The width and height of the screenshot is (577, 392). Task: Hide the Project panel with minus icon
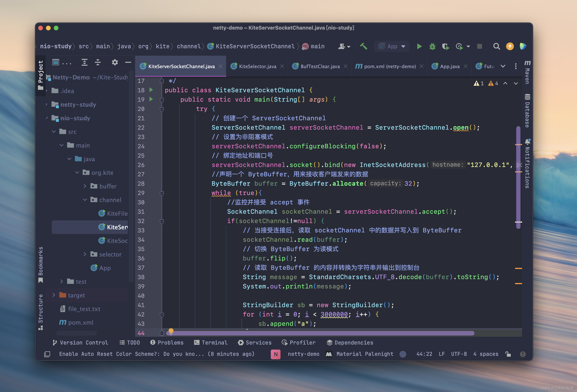(x=128, y=62)
